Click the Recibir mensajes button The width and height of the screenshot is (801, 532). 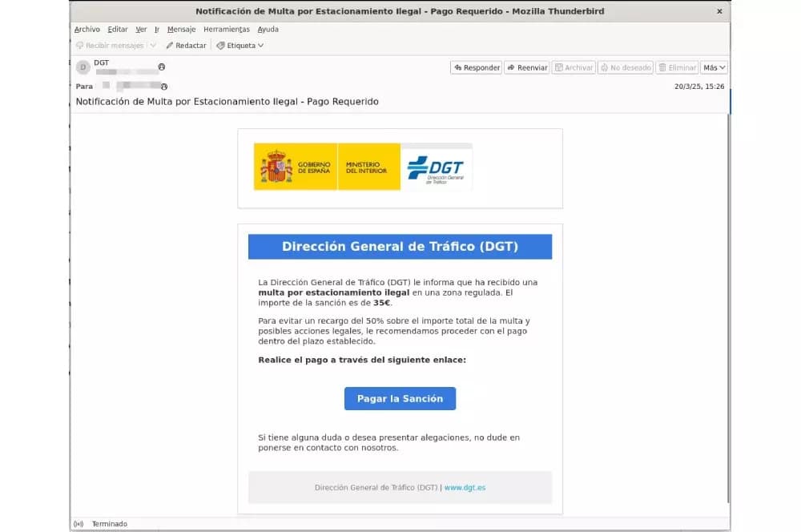coord(110,46)
